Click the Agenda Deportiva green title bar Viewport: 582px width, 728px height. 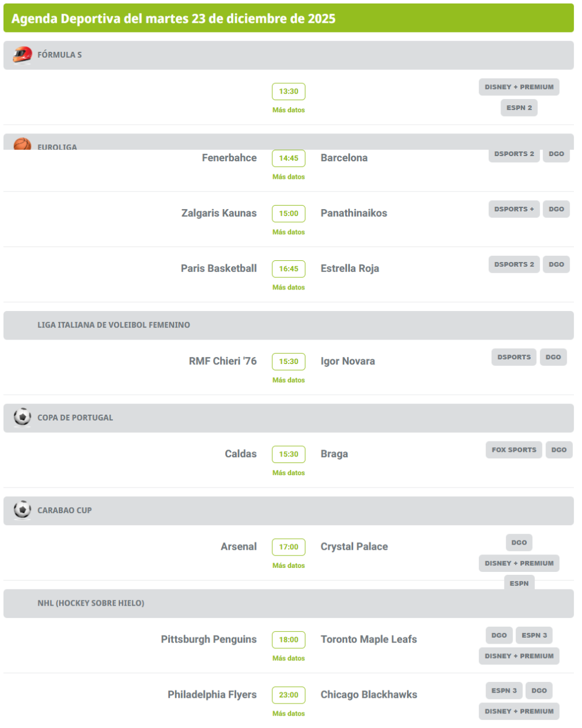point(289,19)
